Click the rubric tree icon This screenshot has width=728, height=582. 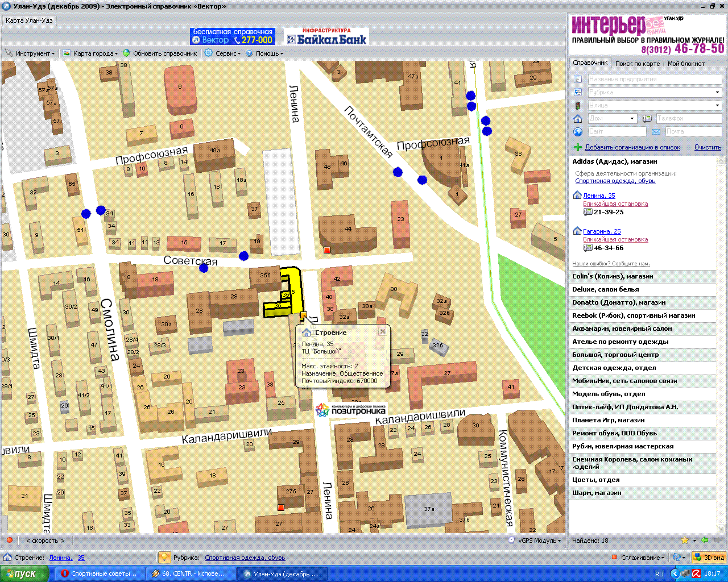578,92
